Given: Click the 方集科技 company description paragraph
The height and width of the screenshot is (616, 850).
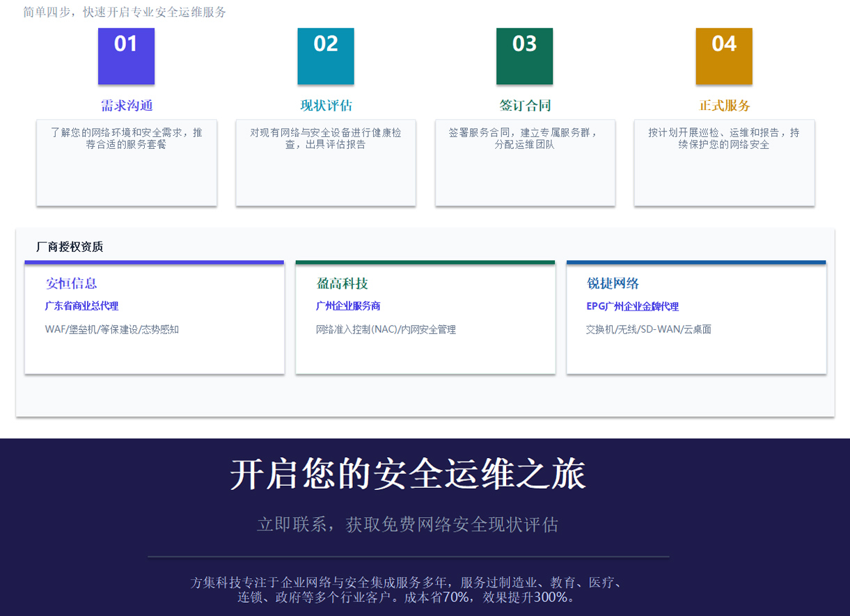Looking at the screenshot, I should pyautogui.click(x=408, y=590).
